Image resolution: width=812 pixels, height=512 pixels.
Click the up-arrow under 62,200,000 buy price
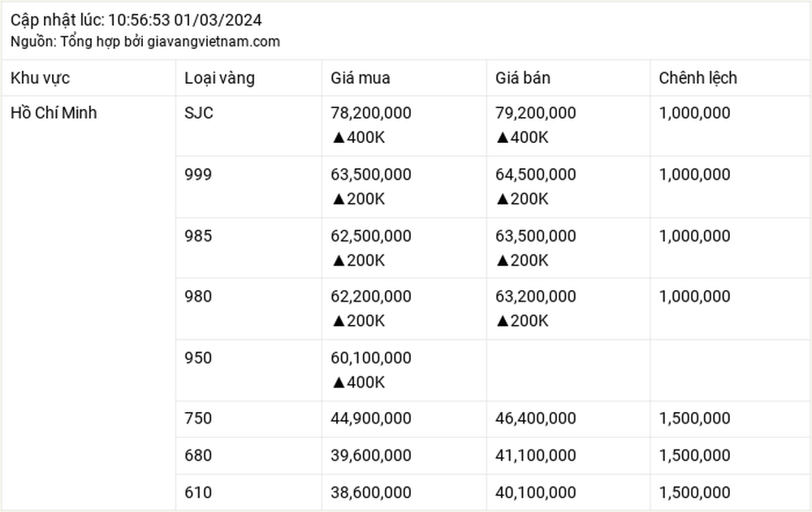[x=339, y=321]
